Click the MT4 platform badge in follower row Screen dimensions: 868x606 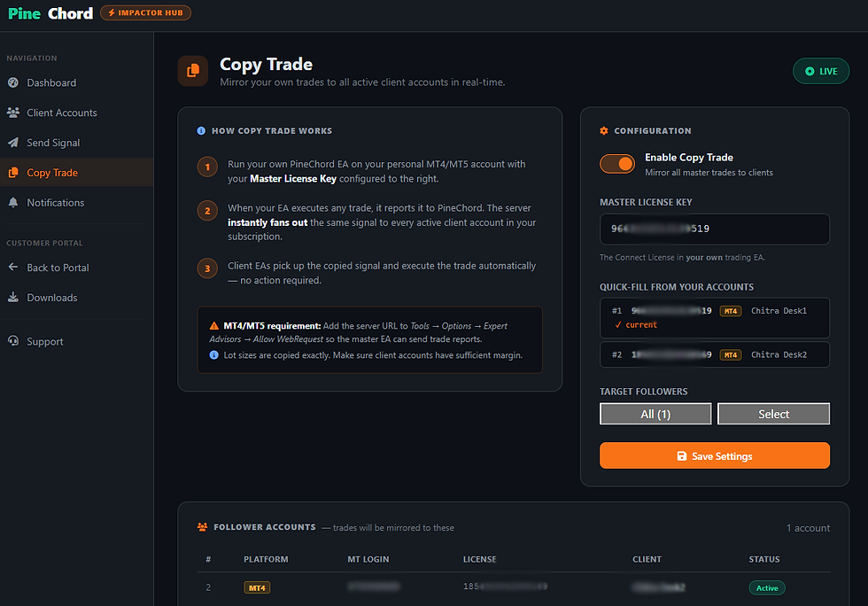[x=257, y=587]
